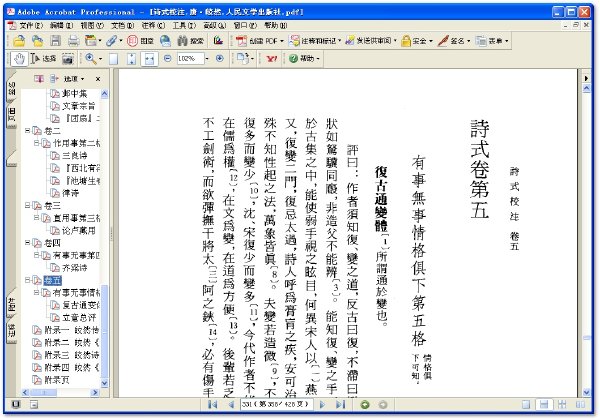600x420 pixels.
Task: Open the zoom percentage dropdown arrow
Action: click(207, 59)
